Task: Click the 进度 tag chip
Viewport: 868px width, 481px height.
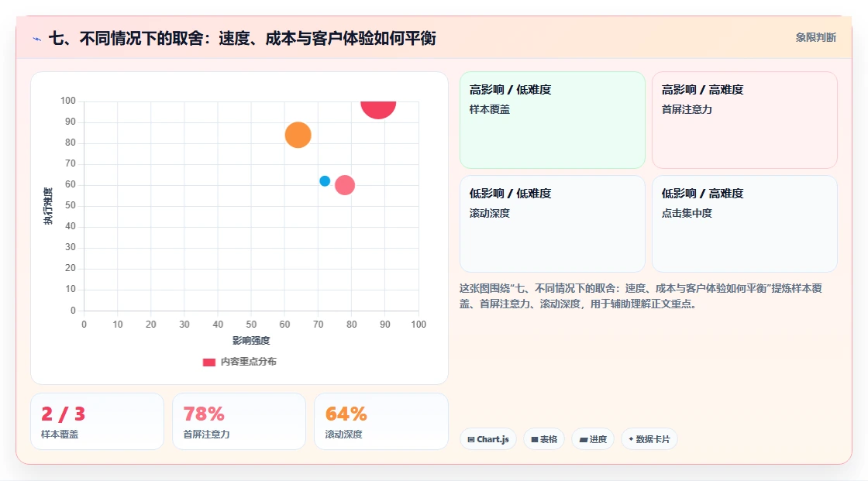Action: [x=593, y=439]
